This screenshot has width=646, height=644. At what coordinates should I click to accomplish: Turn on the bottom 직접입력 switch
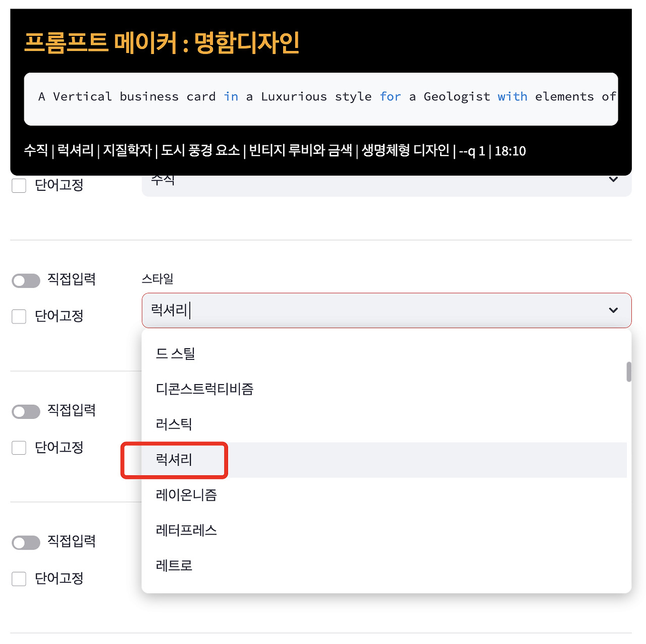point(26,543)
